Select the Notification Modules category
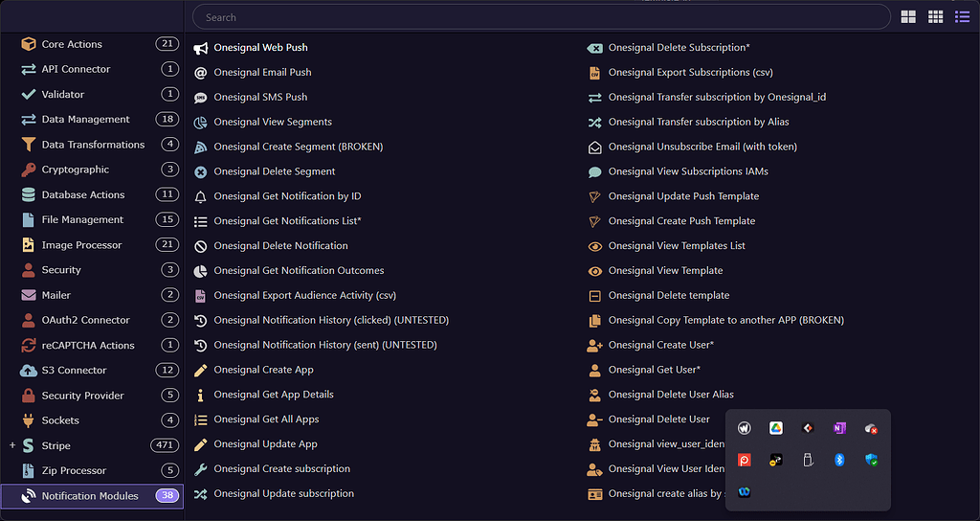This screenshot has height=521, width=980. pos(90,496)
